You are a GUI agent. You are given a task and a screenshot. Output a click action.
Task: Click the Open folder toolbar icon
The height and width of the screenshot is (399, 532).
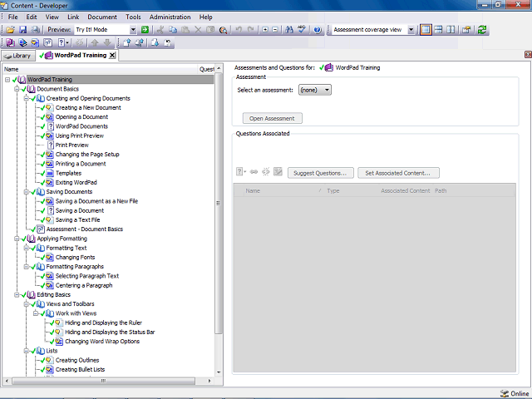[x=10, y=30]
